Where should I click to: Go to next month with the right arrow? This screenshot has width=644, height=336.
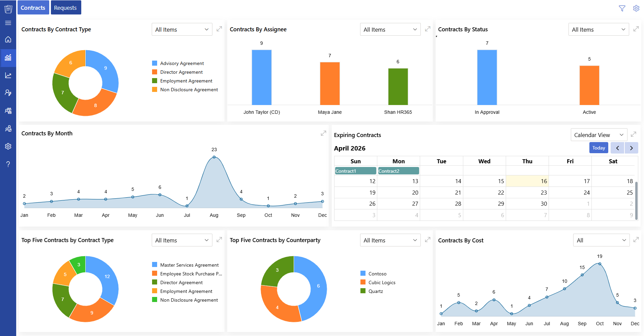pos(632,147)
